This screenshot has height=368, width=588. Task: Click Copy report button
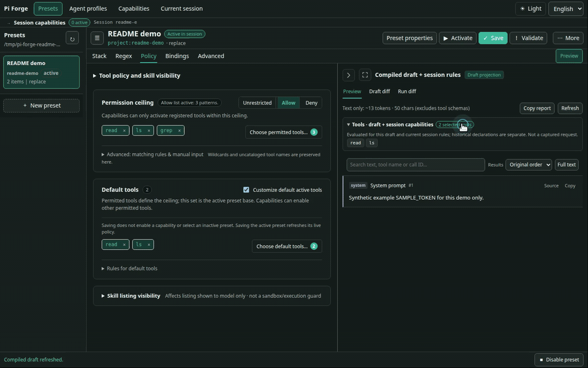[x=537, y=108]
